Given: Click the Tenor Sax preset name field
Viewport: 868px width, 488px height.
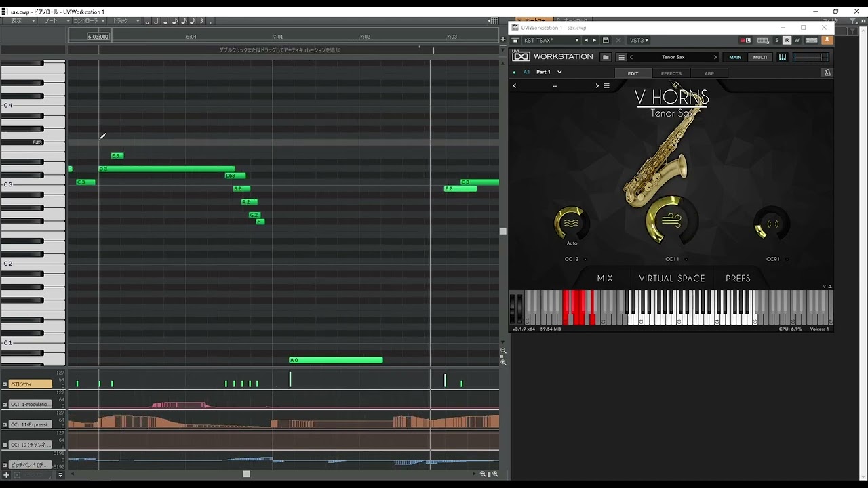Looking at the screenshot, I should point(673,57).
